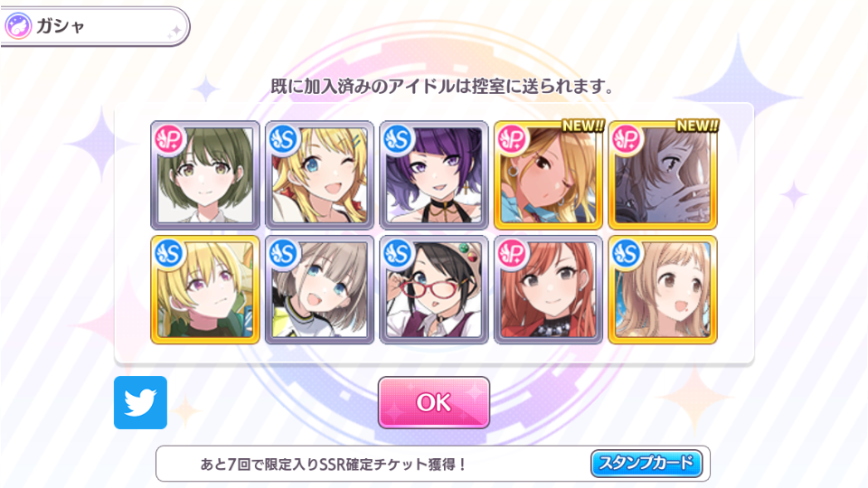Viewport: 868px width, 488px height.
Task: Select the grey-haired blue-eyed idol card
Action: point(319,289)
